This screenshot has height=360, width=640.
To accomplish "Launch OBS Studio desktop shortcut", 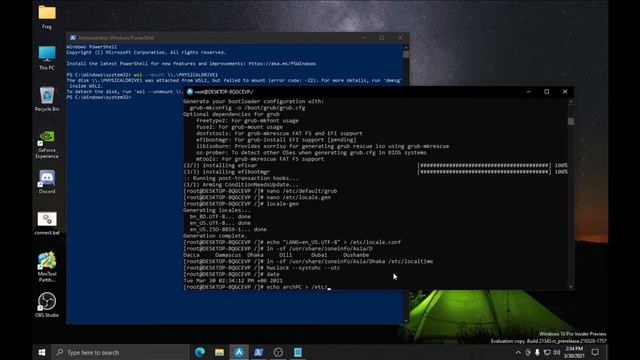I will pyautogui.click(x=47, y=304).
